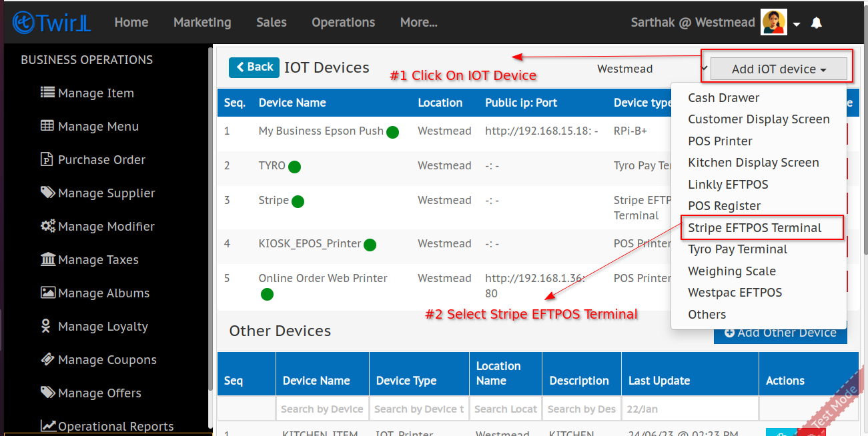Click the Manage Supplier tag icon
This screenshot has width=868, height=436.
[47, 193]
